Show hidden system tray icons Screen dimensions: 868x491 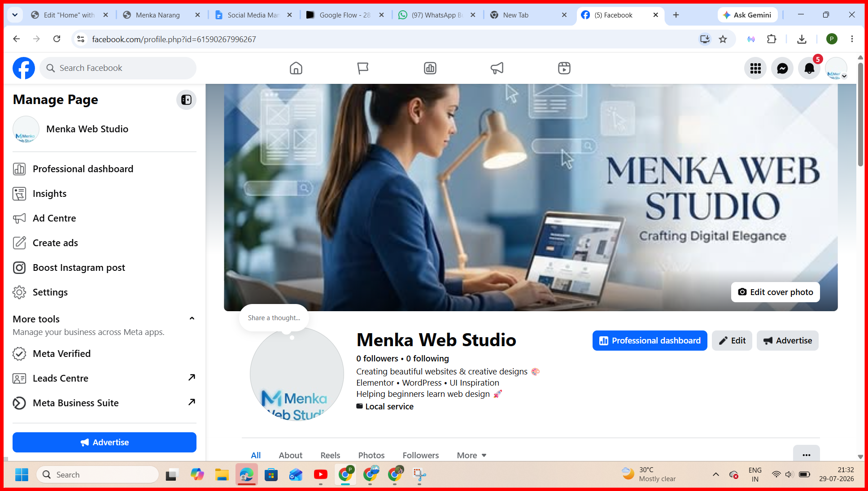[x=716, y=474]
